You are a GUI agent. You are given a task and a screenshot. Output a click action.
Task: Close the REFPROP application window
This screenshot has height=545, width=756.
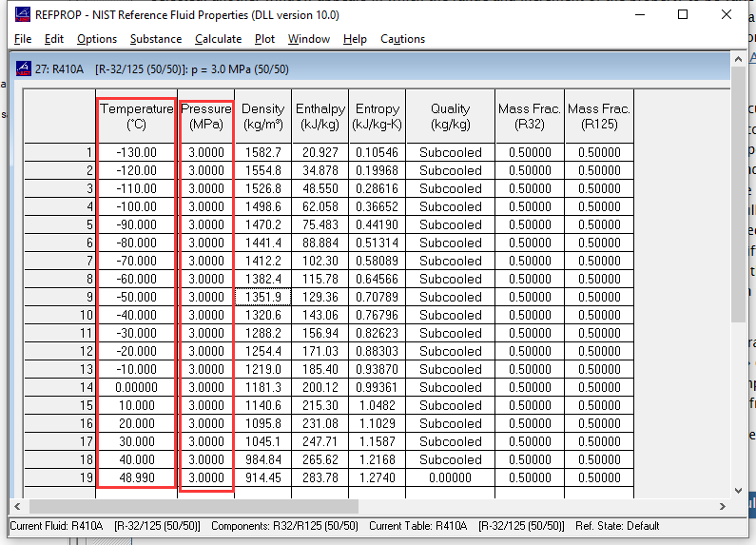[x=727, y=15]
